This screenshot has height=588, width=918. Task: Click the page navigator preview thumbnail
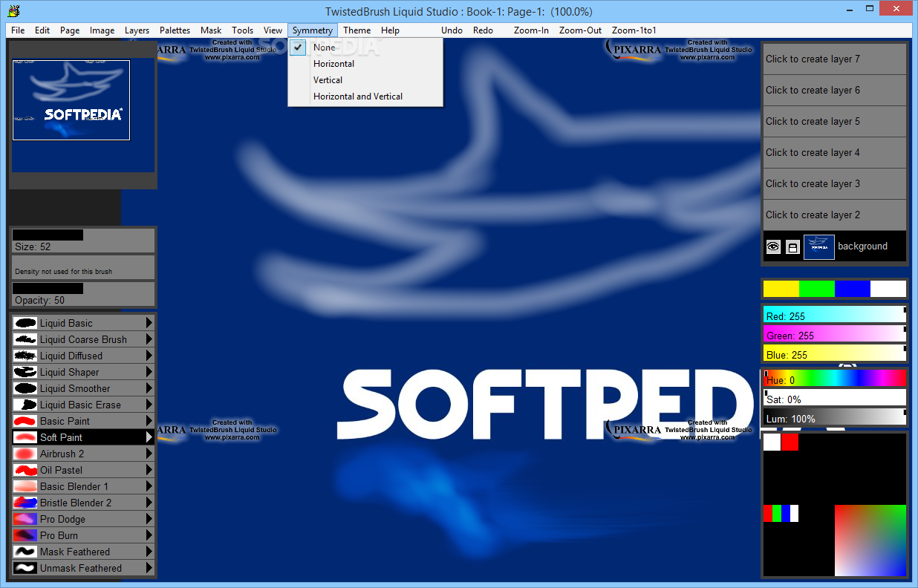point(71,100)
